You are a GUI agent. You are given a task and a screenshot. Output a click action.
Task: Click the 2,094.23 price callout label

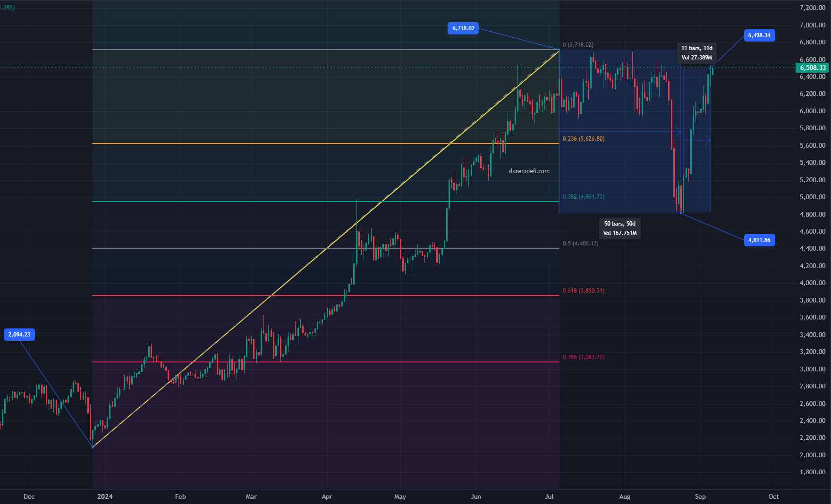[x=20, y=334]
